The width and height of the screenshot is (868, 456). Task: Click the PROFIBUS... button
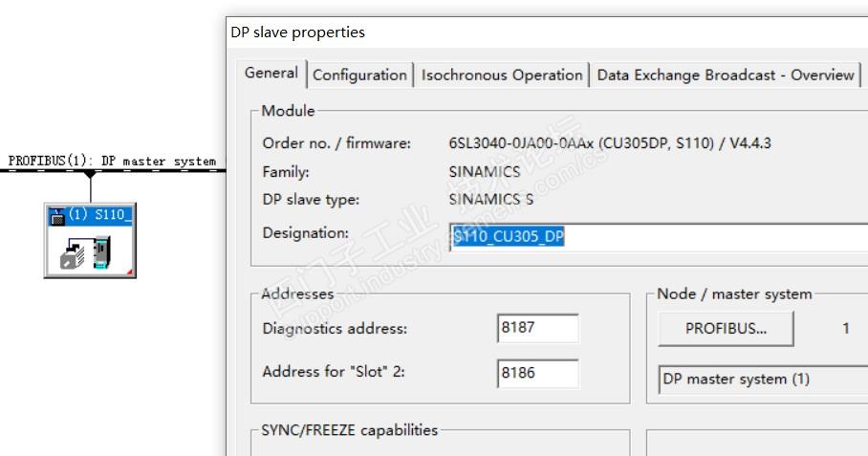[x=726, y=329]
